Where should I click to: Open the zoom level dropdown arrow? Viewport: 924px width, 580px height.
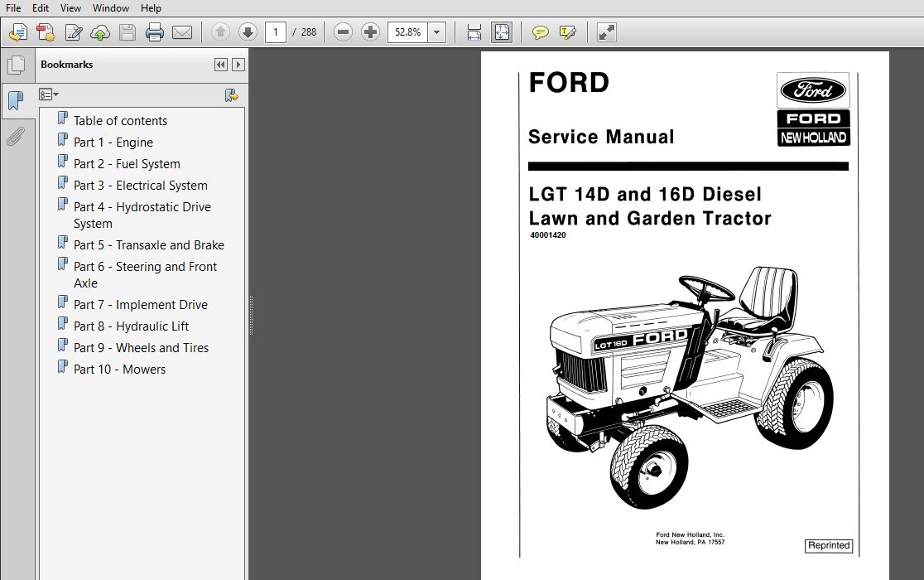coord(436,31)
